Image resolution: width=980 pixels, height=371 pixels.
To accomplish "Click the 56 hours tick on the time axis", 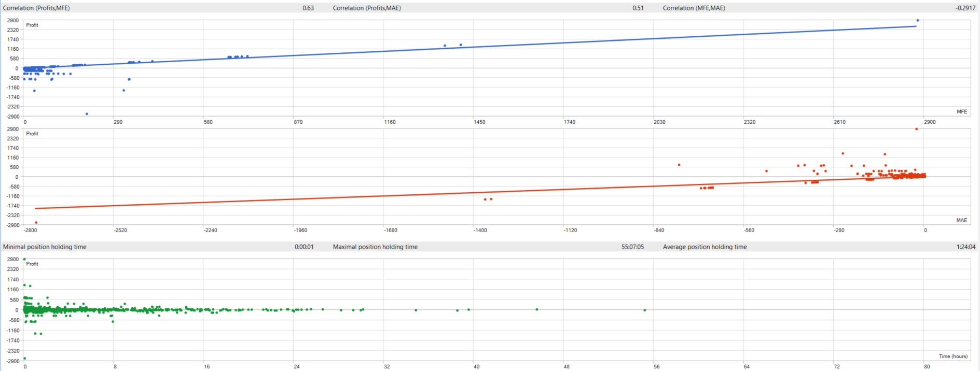I will click(656, 366).
